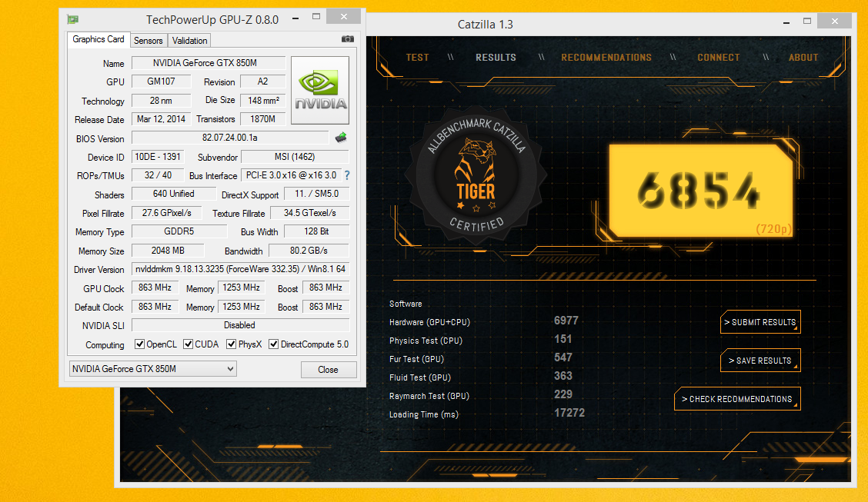Click the Memory Size field 2048 MB
Viewport: 868px width, 502px height.
(x=168, y=251)
